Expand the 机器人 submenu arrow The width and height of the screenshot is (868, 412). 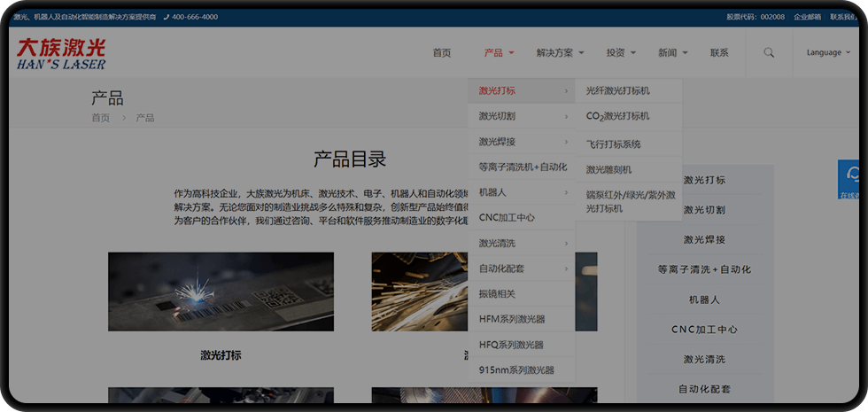566,192
